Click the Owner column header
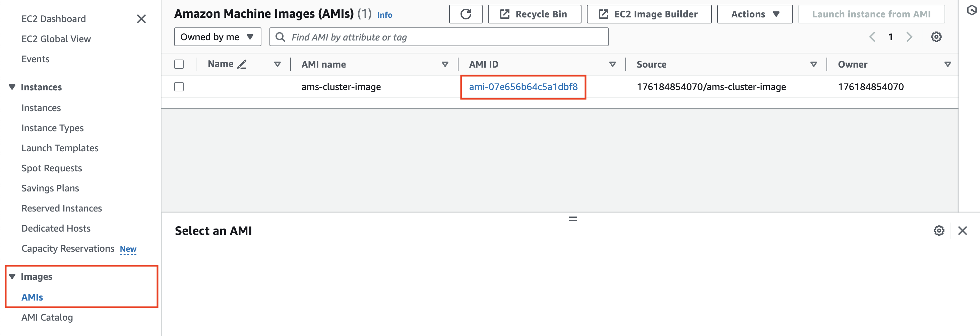This screenshot has height=336, width=980. [852, 64]
